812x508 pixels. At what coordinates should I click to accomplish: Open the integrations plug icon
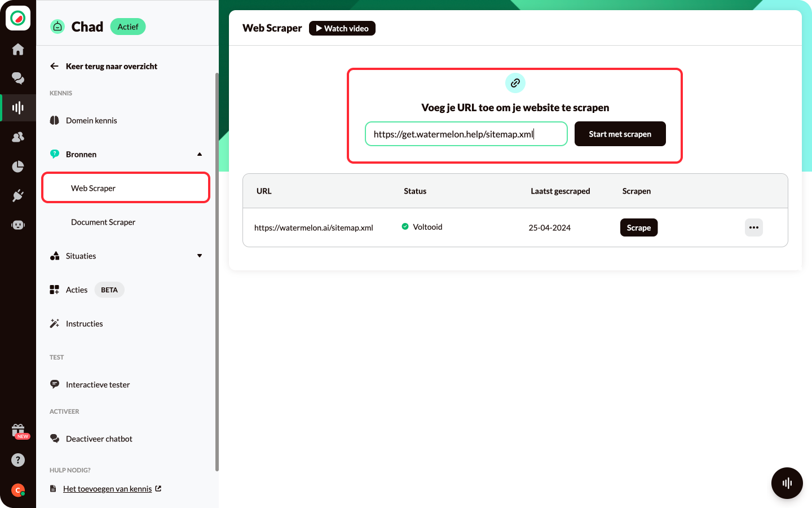[18, 195]
